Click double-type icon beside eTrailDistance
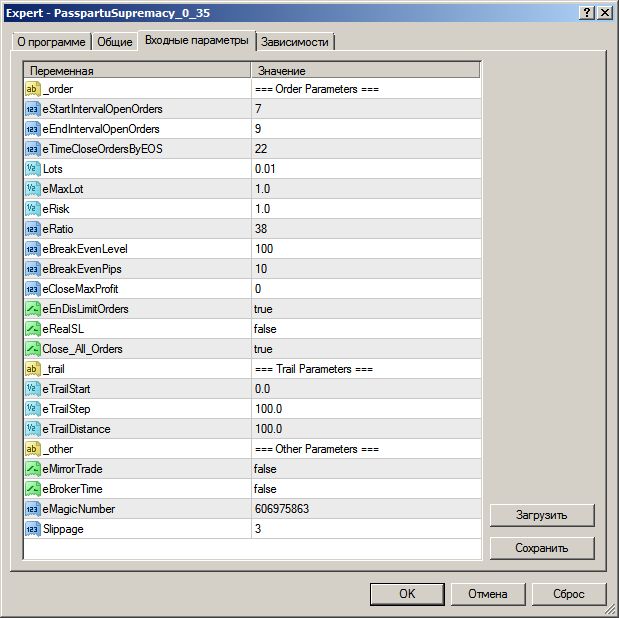This screenshot has width=619, height=618. (x=33, y=429)
